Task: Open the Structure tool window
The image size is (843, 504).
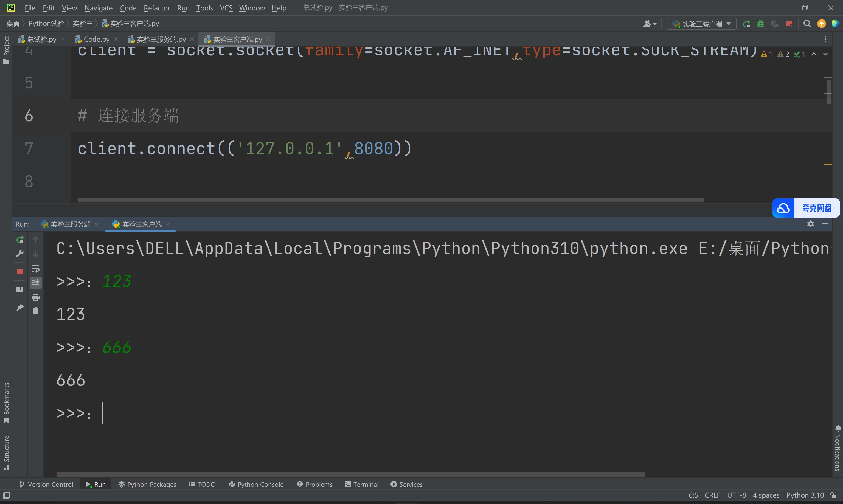Action: [x=6, y=453]
